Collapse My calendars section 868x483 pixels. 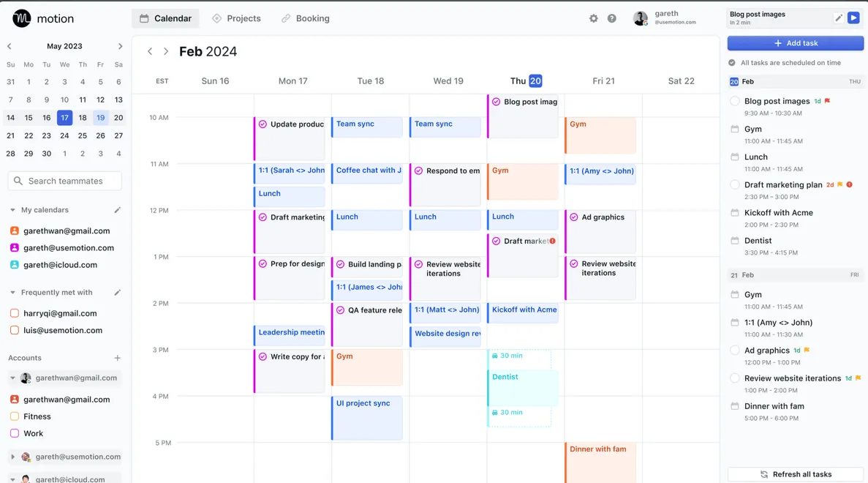click(12, 210)
